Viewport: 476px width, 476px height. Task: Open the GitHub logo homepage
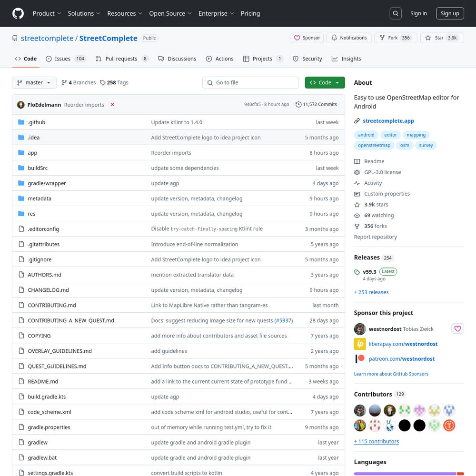click(18, 13)
